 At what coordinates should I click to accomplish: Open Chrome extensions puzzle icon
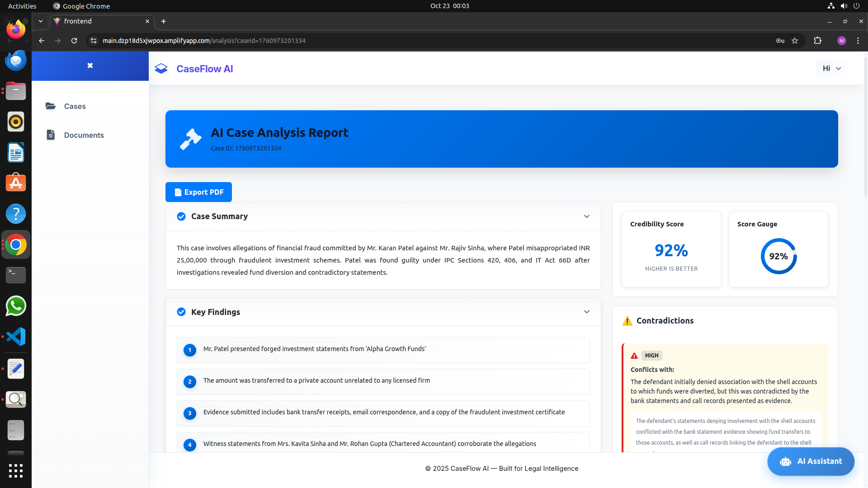pos(817,41)
